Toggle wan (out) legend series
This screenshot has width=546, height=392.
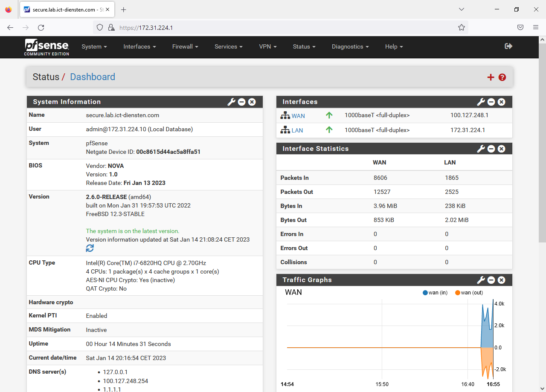point(469,293)
